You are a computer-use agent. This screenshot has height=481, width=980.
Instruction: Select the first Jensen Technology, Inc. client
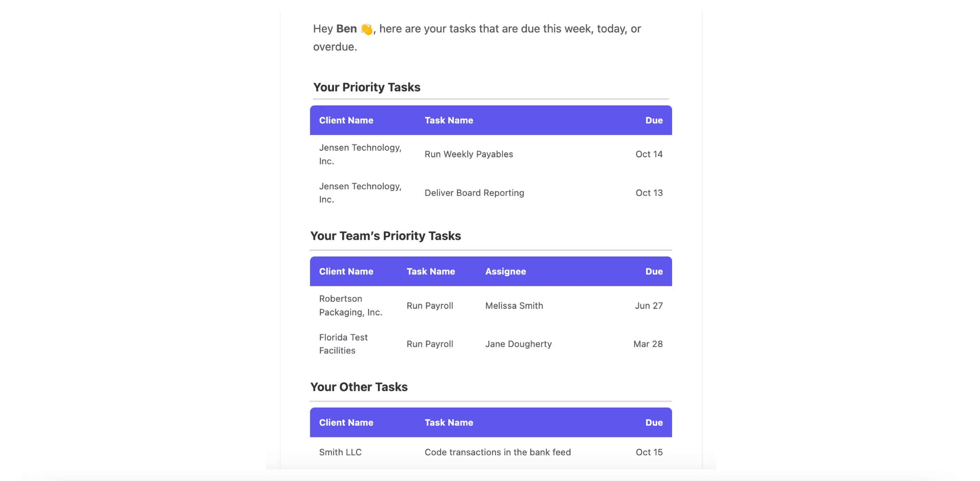pyautogui.click(x=360, y=154)
